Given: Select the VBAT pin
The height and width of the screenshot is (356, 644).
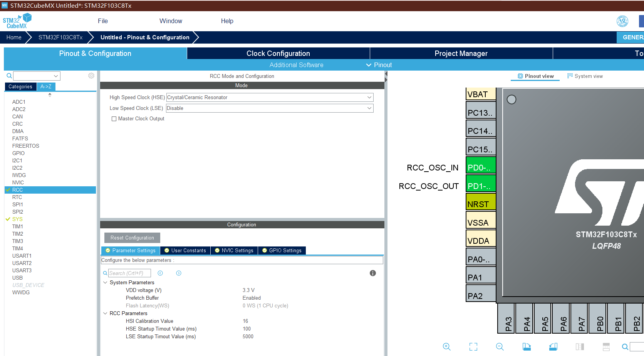Looking at the screenshot, I should (x=481, y=94).
